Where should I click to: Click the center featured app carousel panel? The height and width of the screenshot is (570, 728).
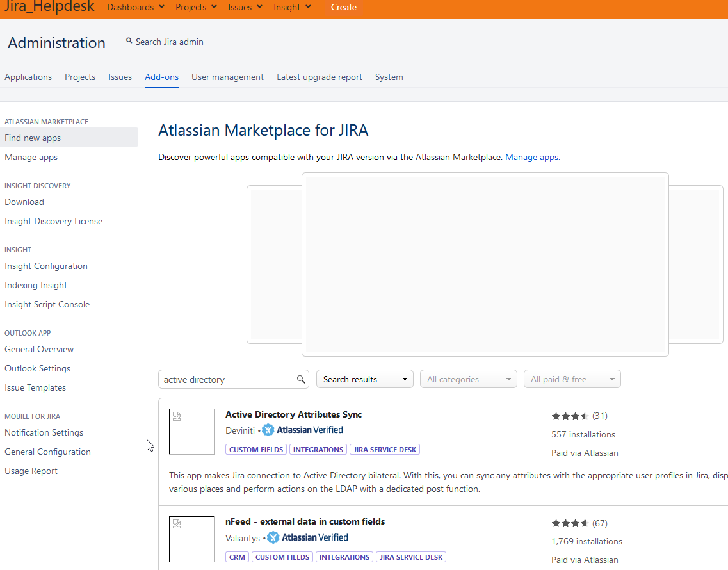485,265
